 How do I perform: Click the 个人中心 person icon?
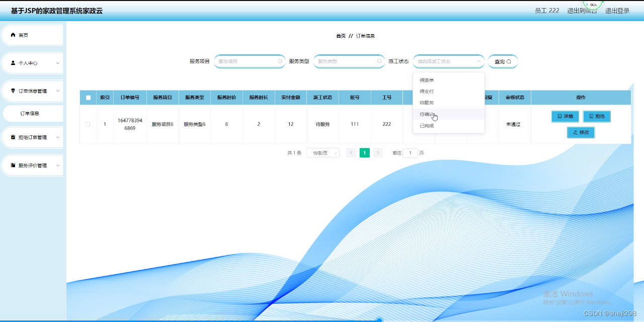click(x=13, y=62)
